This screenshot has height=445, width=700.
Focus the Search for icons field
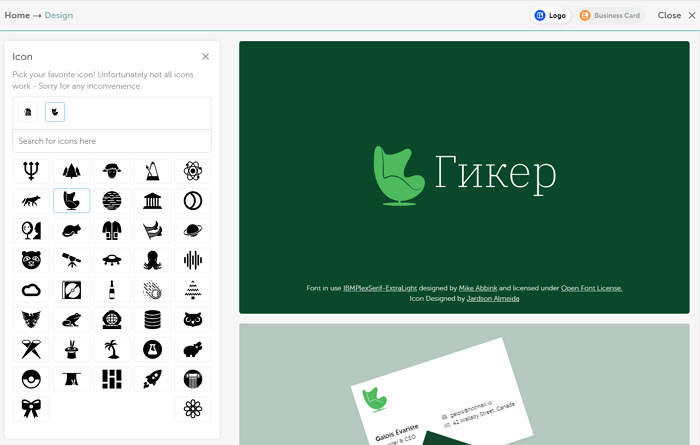coord(112,141)
